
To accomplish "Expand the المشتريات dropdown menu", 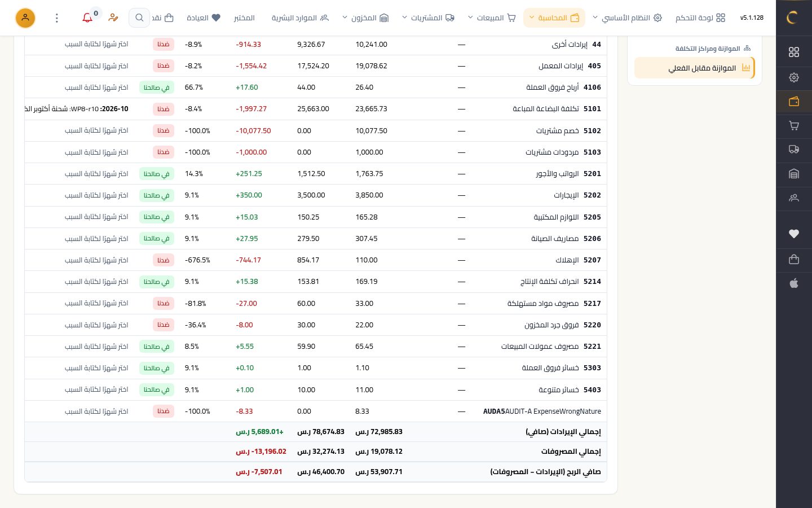I will (x=428, y=18).
